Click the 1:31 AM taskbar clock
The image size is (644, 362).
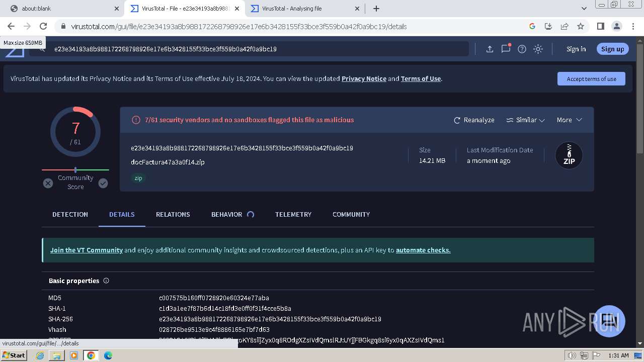pos(618,355)
